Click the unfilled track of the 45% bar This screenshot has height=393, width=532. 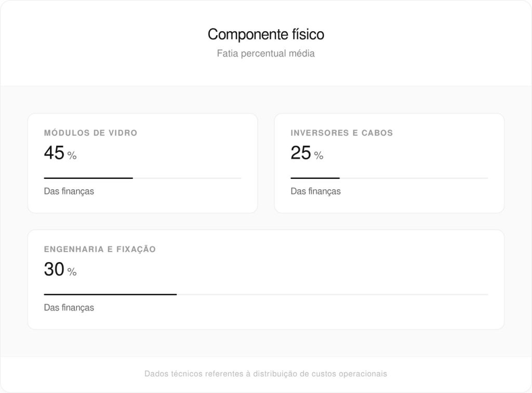(x=187, y=178)
